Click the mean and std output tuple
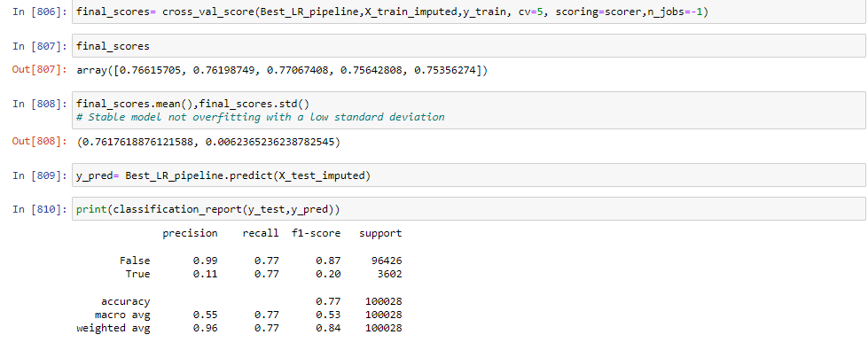 click(208, 142)
